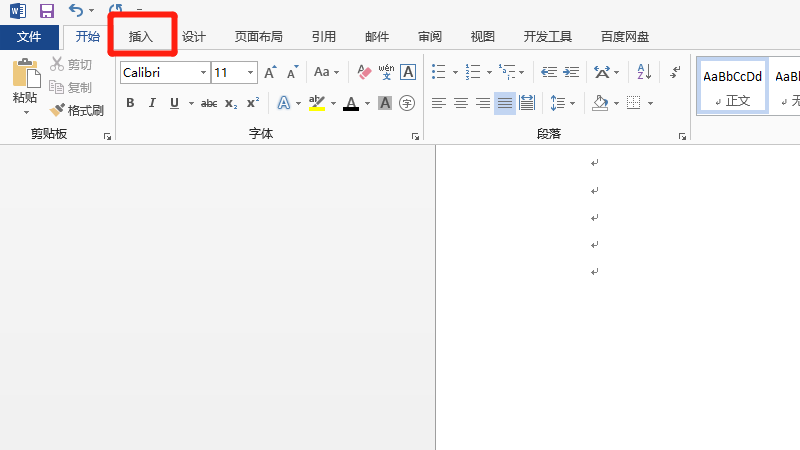Open the Calibri font name dropdown
The image size is (800, 450).
coord(203,73)
